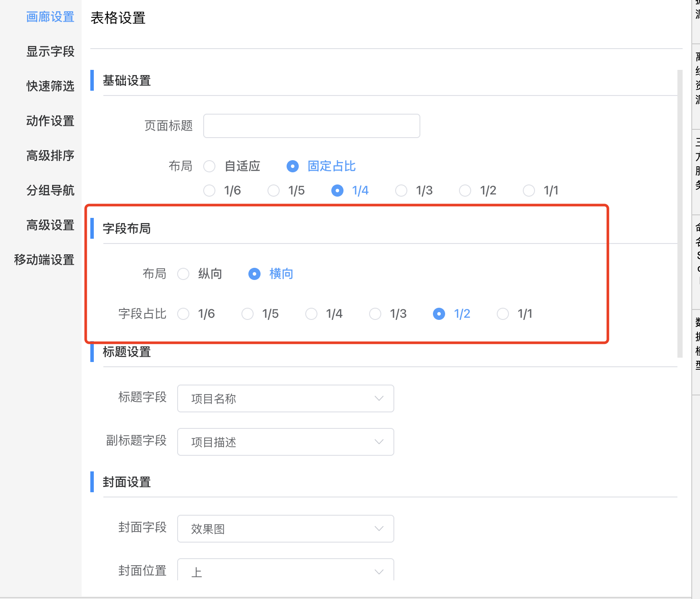Screen dimensions: 700x599
Task: Choose 1/6 fixed ratio in 基础设置
Action: pos(210,191)
